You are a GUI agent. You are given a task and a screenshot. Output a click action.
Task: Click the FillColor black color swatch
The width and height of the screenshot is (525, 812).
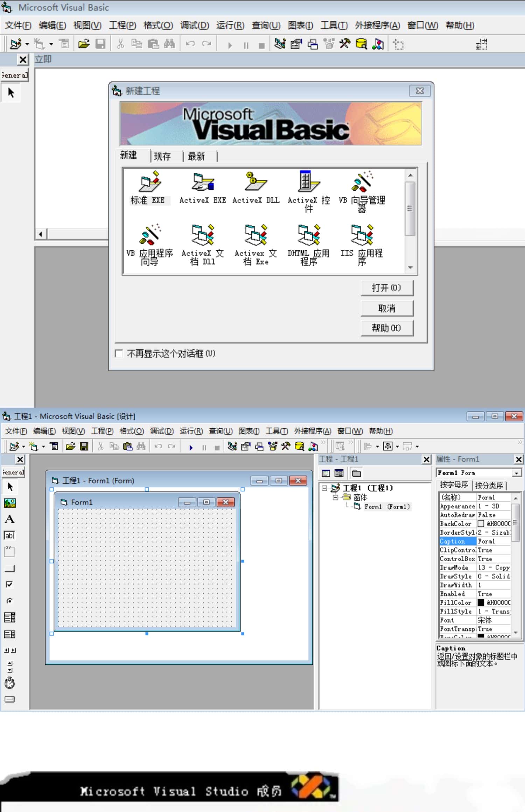[x=481, y=603]
